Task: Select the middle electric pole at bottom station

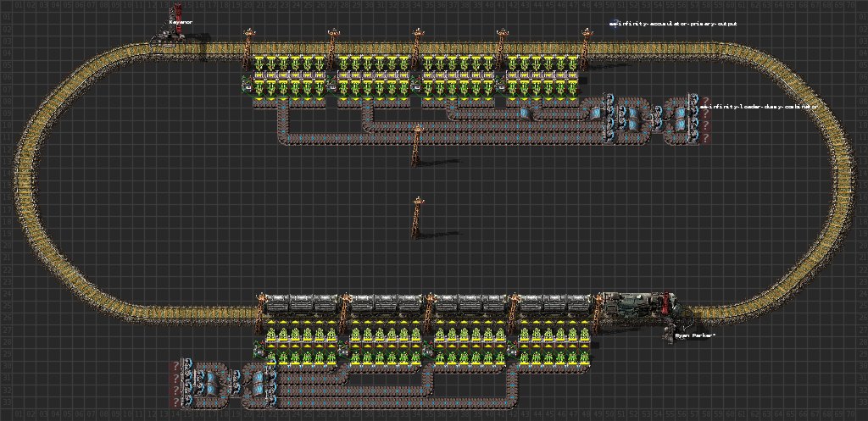Action: 430,313
